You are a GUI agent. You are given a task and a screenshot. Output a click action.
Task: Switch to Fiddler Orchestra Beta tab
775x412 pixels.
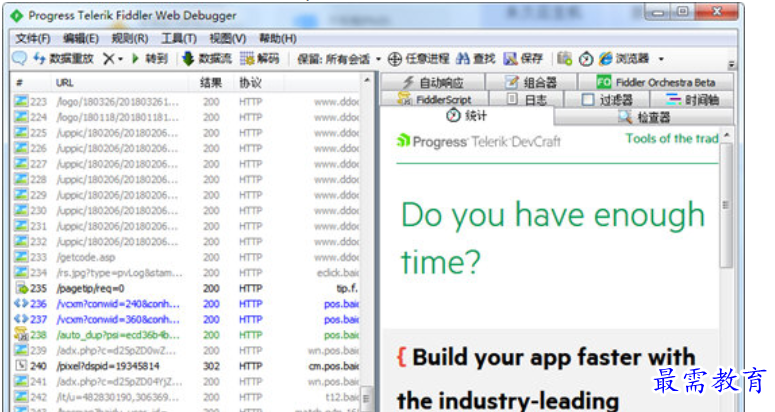tap(656, 82)
